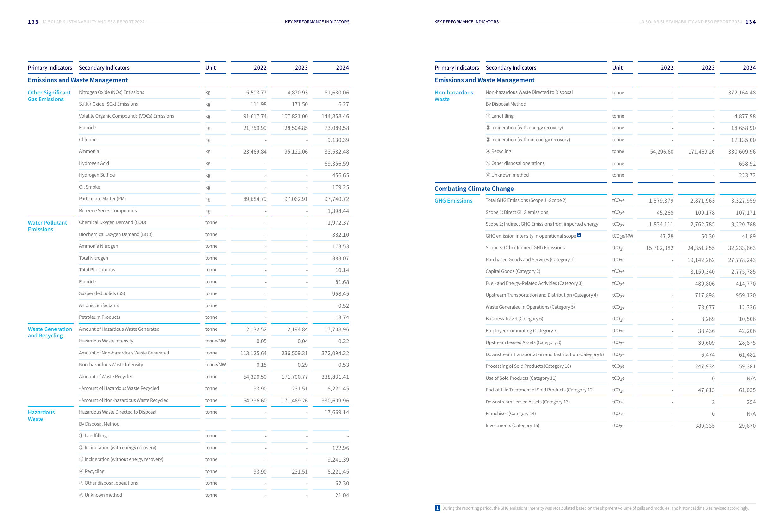Click 'Business Travel (Category 6)' row label

514,318
